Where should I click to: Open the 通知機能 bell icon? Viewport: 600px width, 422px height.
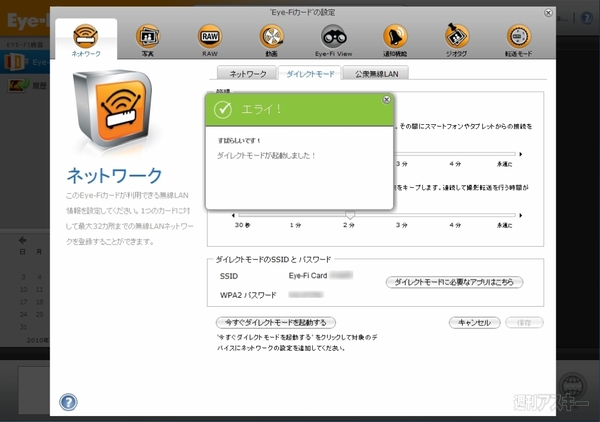tap(395, 40)
